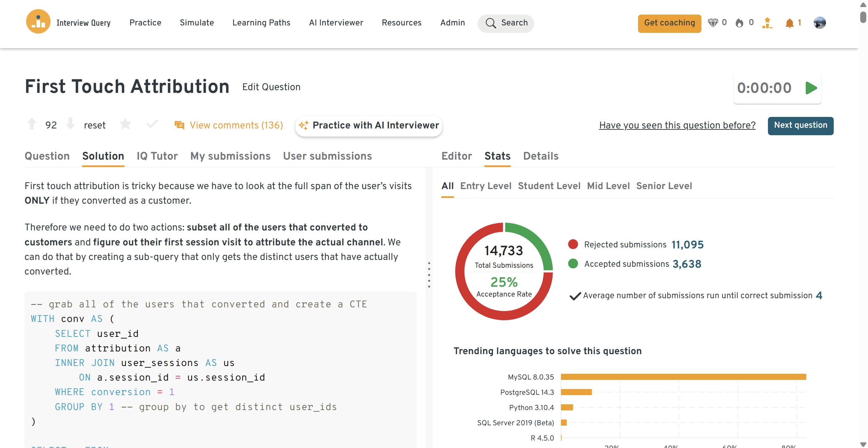
Task: Switch to the User submissions tab
Action: coord(327,156)
